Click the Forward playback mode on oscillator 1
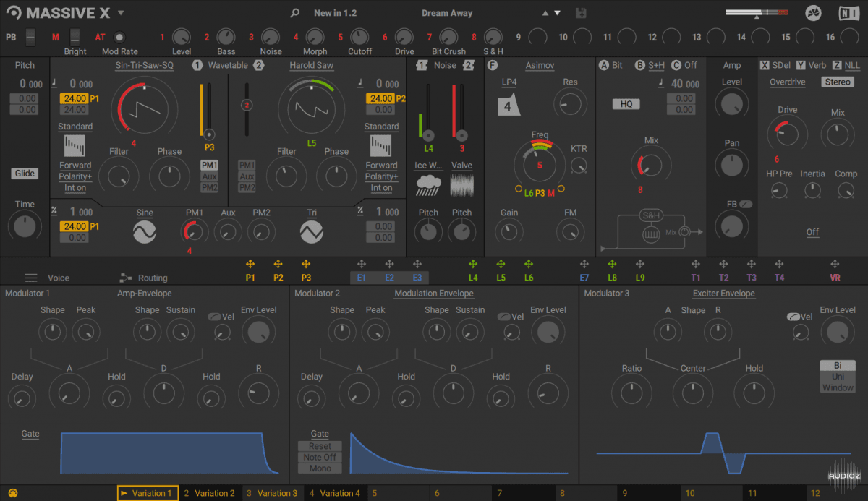This screenshot has width=868, height=501. [x=75, y=166]
